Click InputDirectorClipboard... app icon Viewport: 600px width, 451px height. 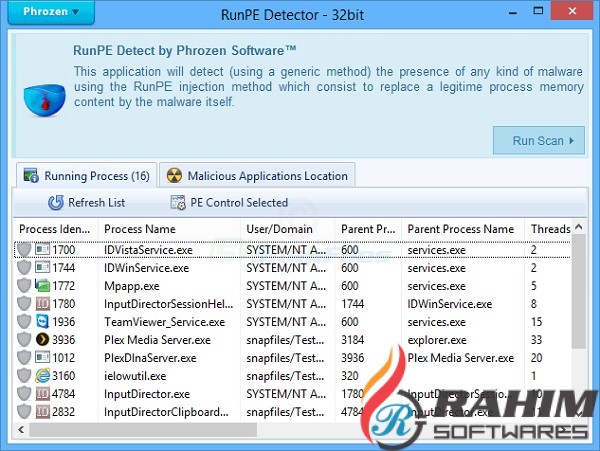click(x=42, y=412)
